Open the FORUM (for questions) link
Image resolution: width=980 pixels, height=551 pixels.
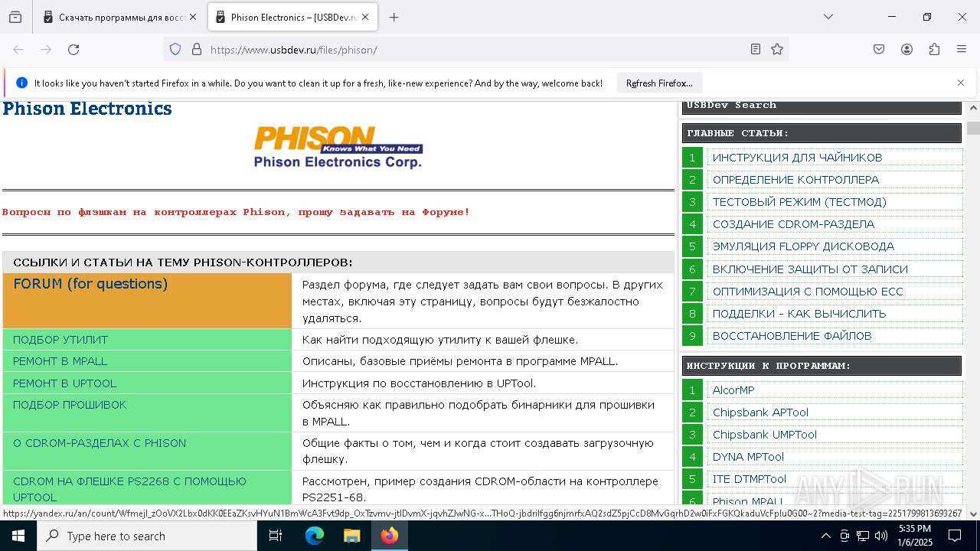click(90, 284)
